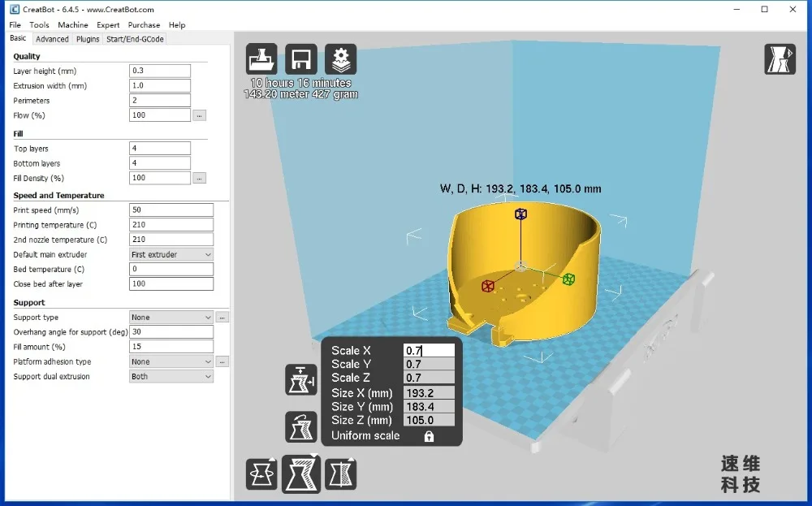Viewport: 812px width, 506px height.
Task: Open the Platform adhesion type dropdown
Action: 171,361
